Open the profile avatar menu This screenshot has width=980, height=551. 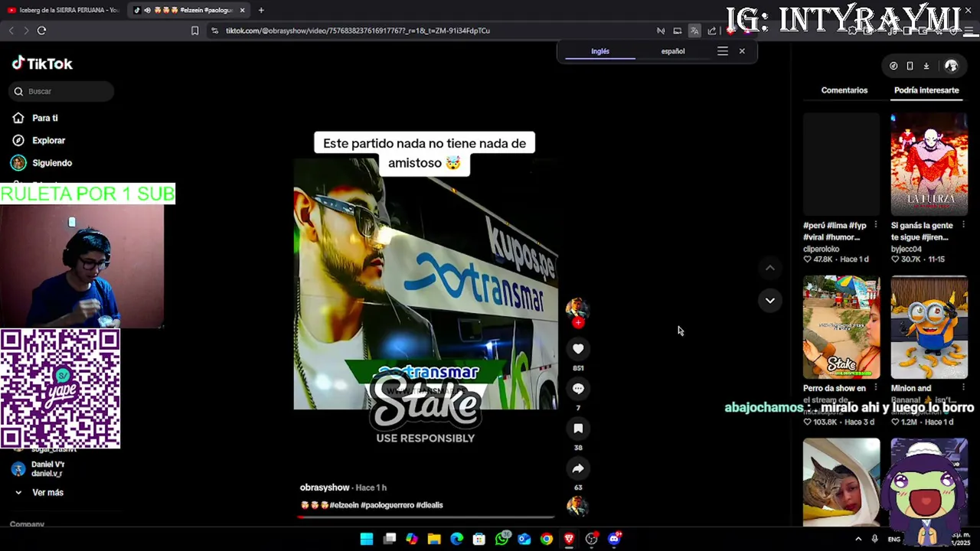click(951, 67)
